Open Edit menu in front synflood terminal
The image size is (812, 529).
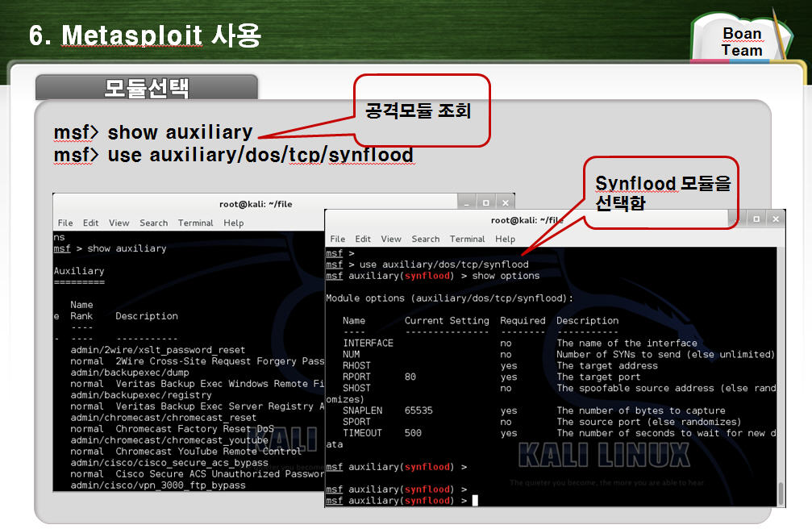tap(363, 239)
